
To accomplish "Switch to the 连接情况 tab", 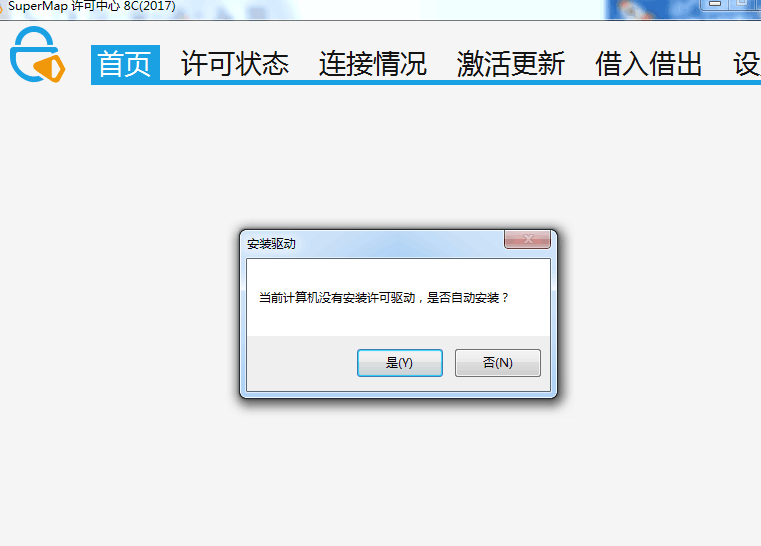I will click(373, 64).
